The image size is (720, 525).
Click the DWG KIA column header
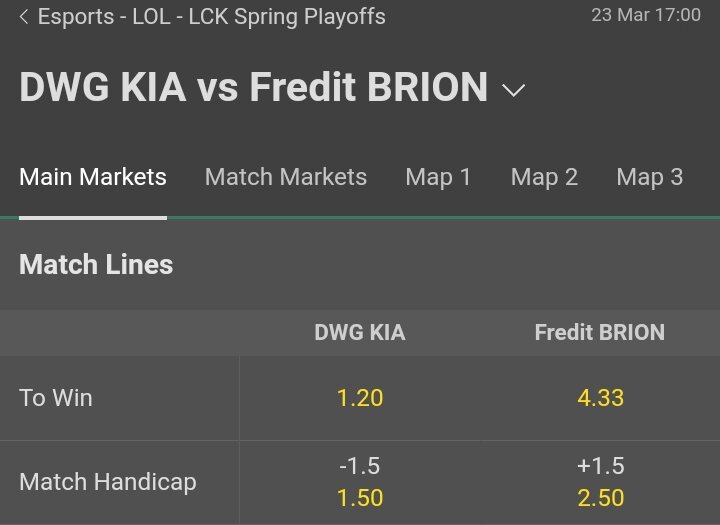tap(360, 332)
